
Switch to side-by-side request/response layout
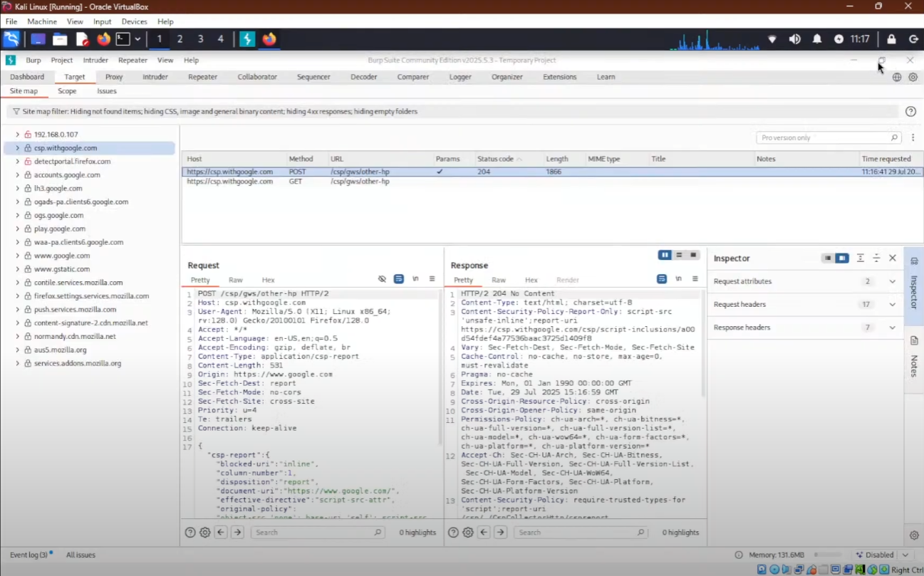coord(665,255)
